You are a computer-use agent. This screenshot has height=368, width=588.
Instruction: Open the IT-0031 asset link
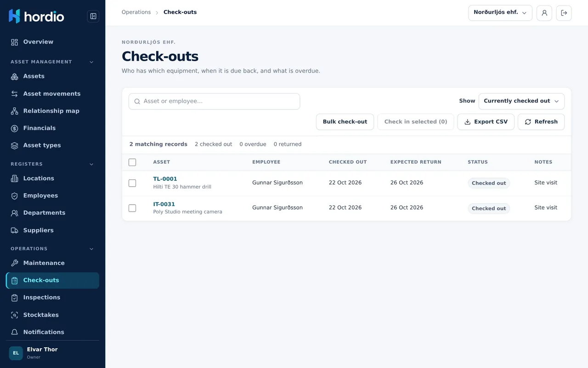(164, 204)
